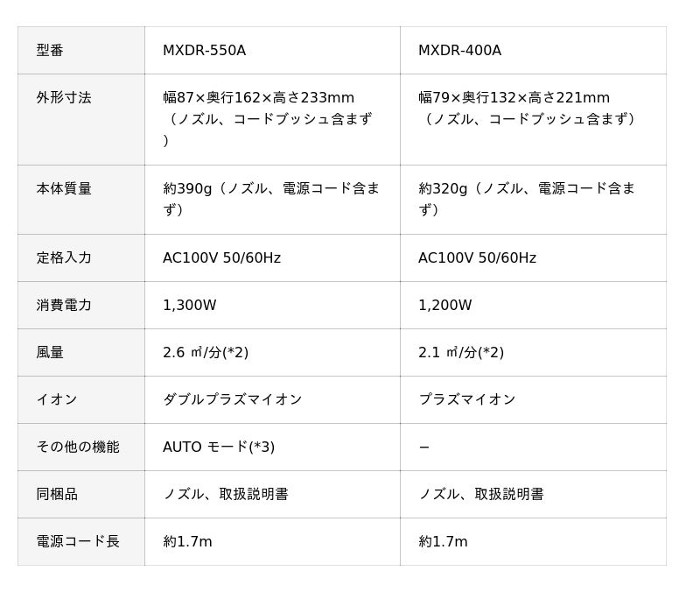
Task: Click the 型番 header cell
Action: pyautogui.click(x=81, y=50)
